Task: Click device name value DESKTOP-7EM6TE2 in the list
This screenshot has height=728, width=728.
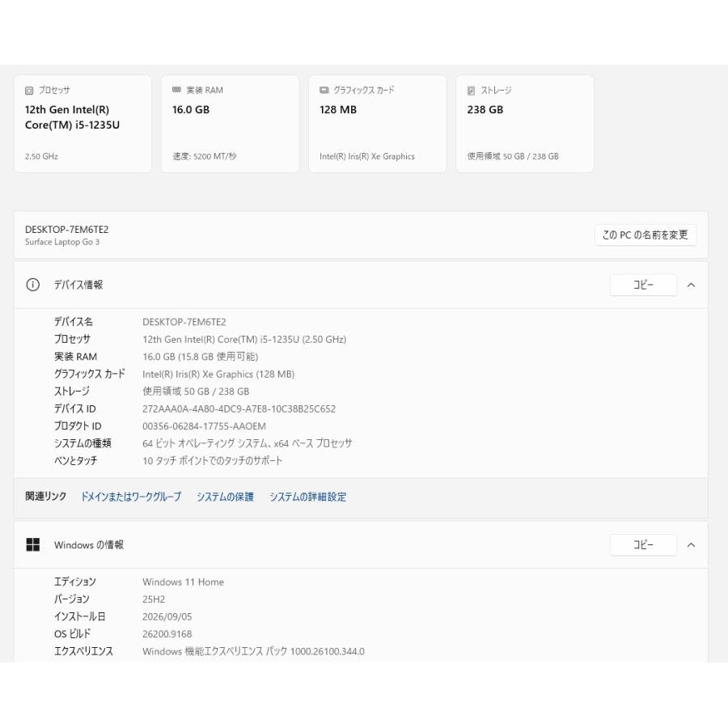Action: coord(184,322)
